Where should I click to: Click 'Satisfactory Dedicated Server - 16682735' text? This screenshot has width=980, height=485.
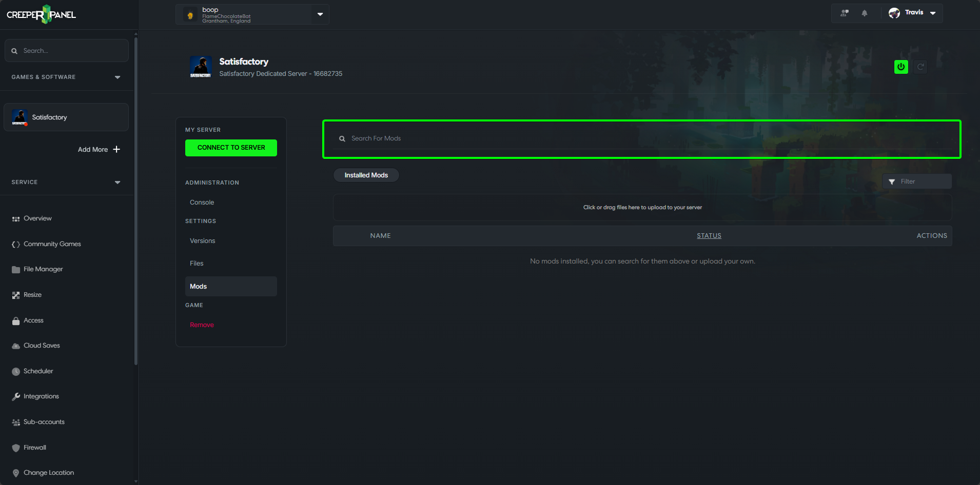(x=281, y=74)
